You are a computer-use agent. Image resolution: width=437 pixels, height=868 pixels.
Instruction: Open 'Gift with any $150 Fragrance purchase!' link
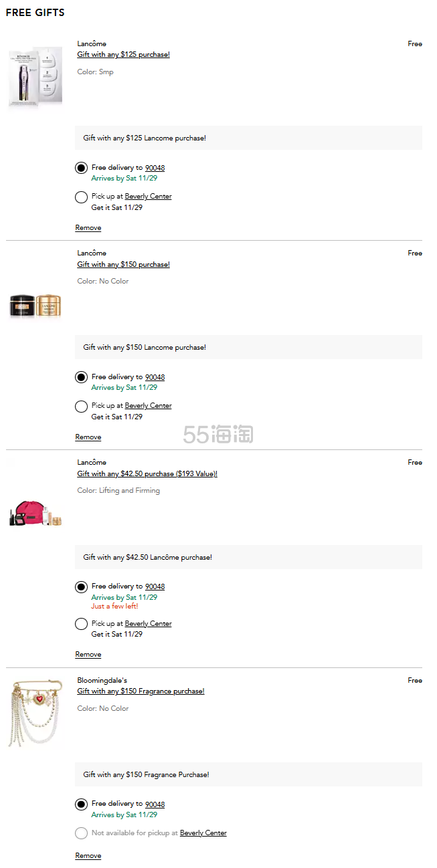click(x=141, y=691)
